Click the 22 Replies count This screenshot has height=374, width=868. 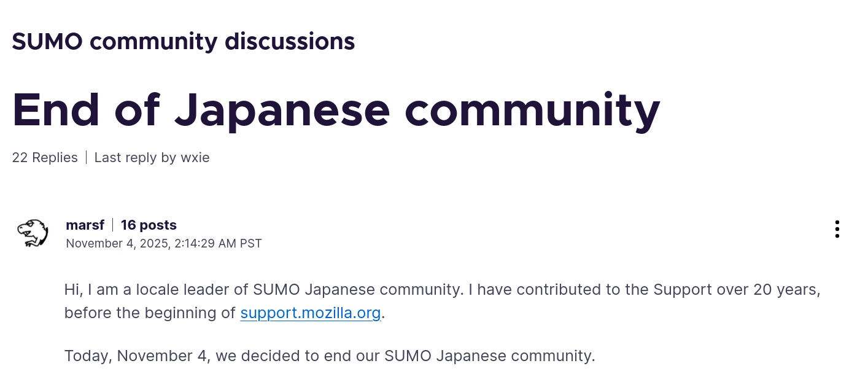tap(45, 158)
